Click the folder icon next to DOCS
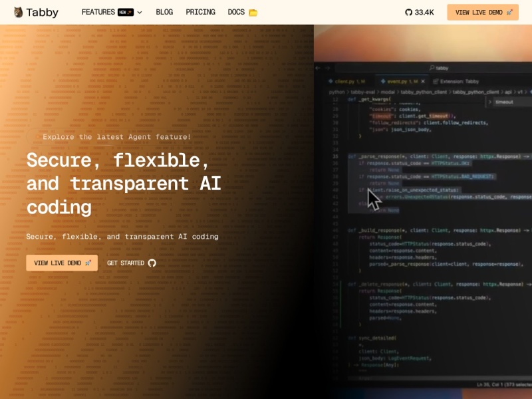532x399 pixels. (x=253, y=12)
